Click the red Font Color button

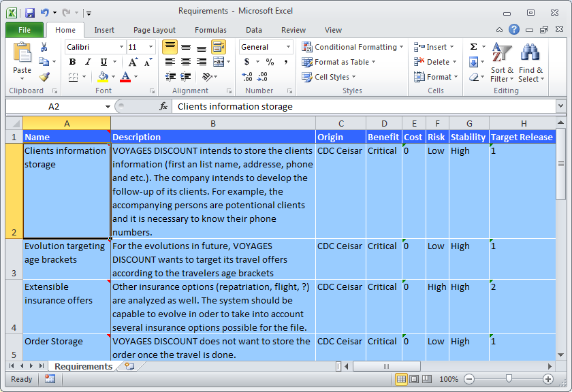[x=125, y=77]
